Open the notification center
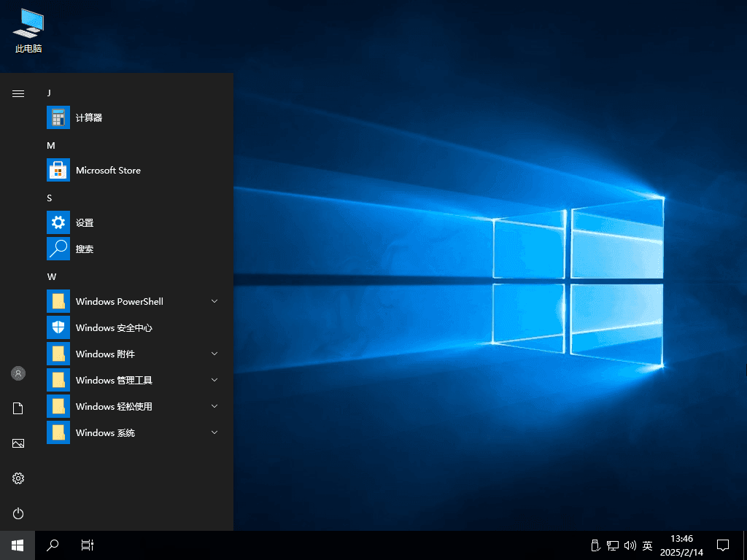Screen dimensions: 747x560 (721, 545)
